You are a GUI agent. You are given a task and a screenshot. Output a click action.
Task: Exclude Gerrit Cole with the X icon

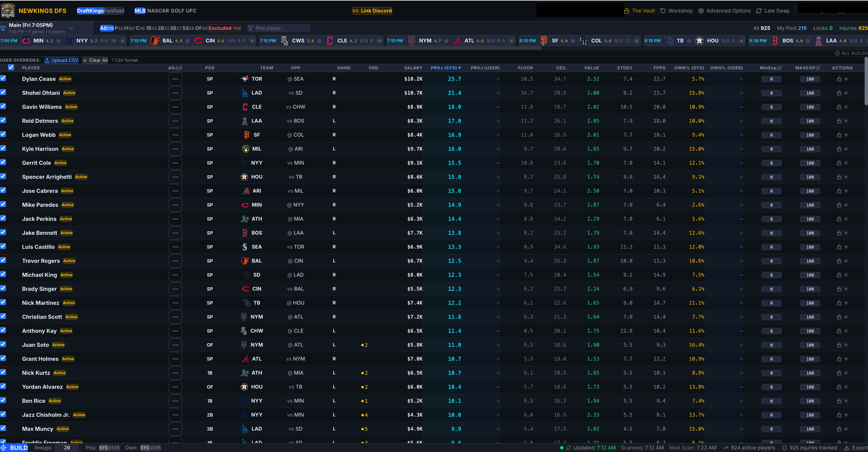(846, 163)
